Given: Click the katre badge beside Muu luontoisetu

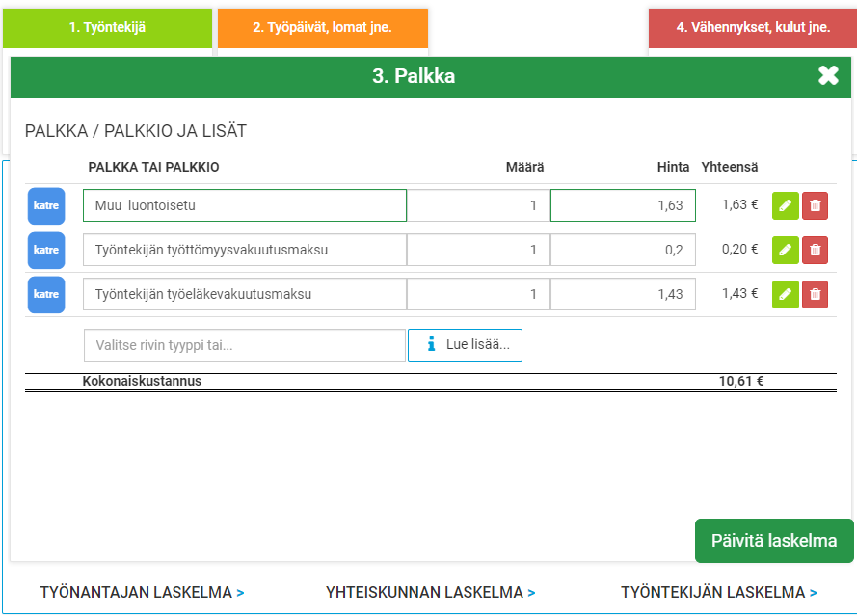Looking at the screenshot, I should 46,205.
